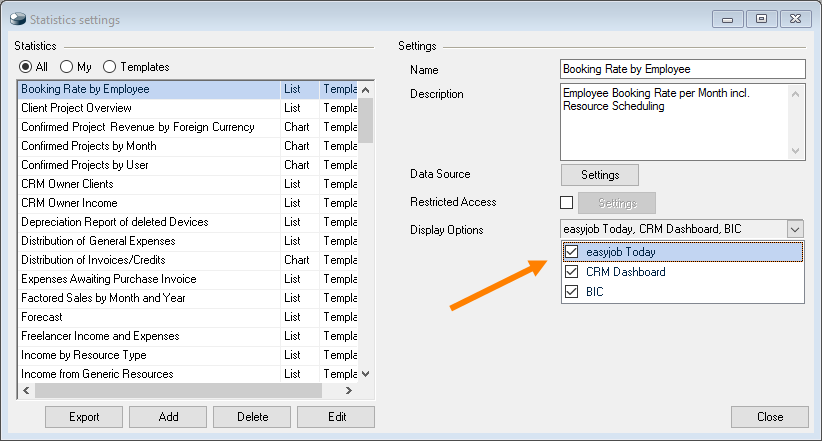822x441 pixels.
Task: Click the Statistics settings title bar icon
Action: 17,18
